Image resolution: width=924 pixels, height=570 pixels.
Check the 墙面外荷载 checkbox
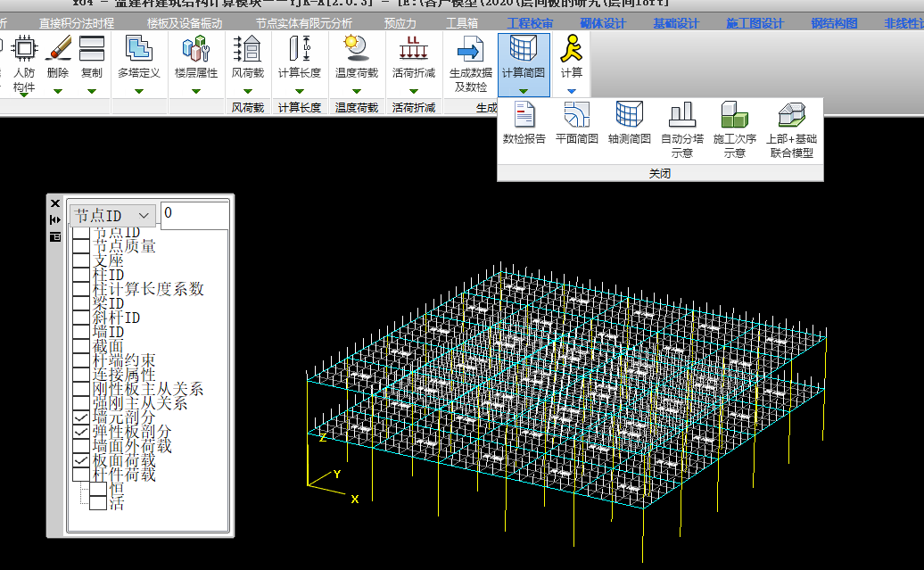tap(81, 446)
